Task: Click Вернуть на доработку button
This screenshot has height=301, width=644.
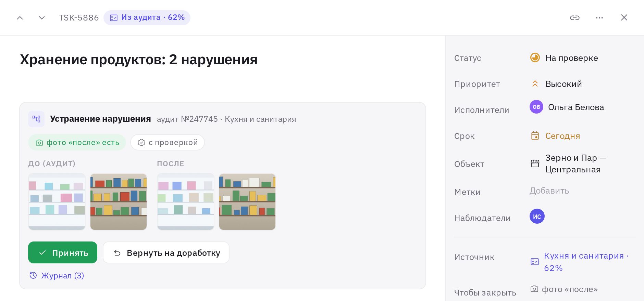Action: tap(166, 252)
